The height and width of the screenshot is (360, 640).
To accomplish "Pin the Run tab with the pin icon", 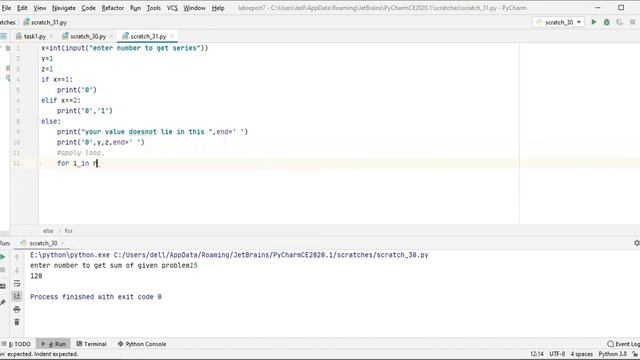I will pos(3,302).
